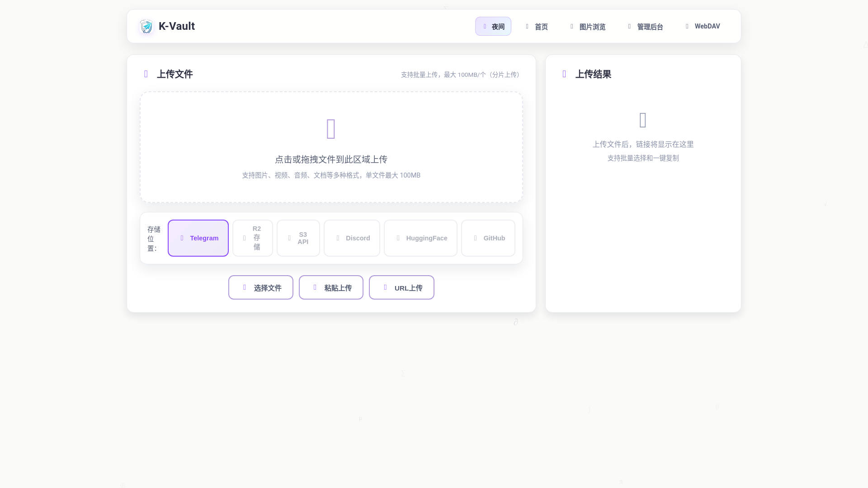
Task: Click the 上传结果 header icon
Action: pos(564,74)
